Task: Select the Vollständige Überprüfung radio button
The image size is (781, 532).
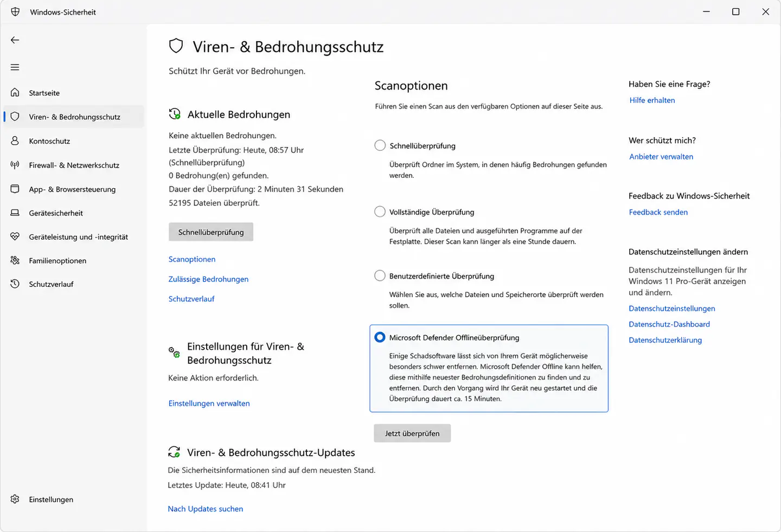Action: tap(380, 211)
